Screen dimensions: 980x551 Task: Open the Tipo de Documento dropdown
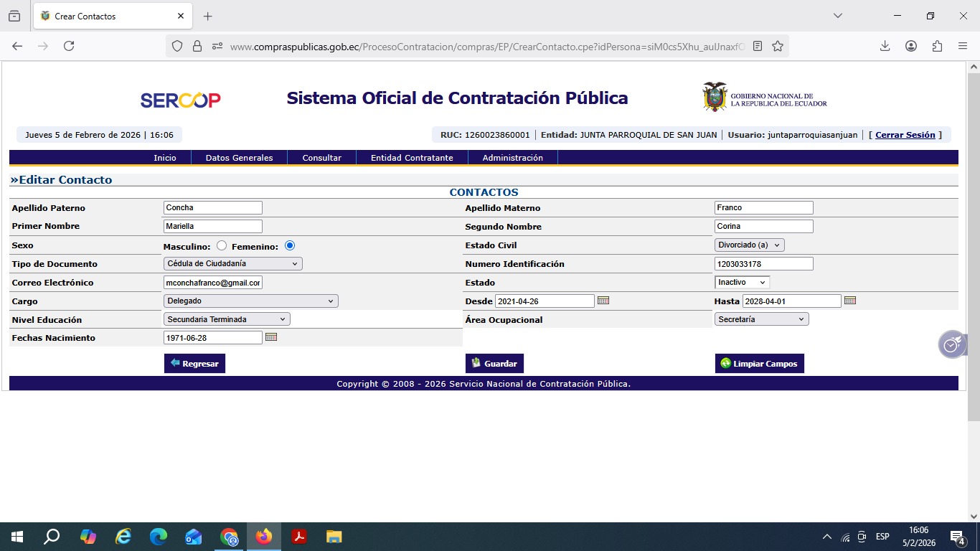pyautogui.click(x=233, y=263)
